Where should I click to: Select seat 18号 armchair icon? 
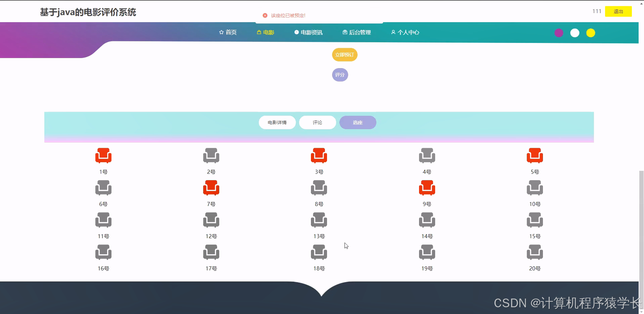[319, 252]
